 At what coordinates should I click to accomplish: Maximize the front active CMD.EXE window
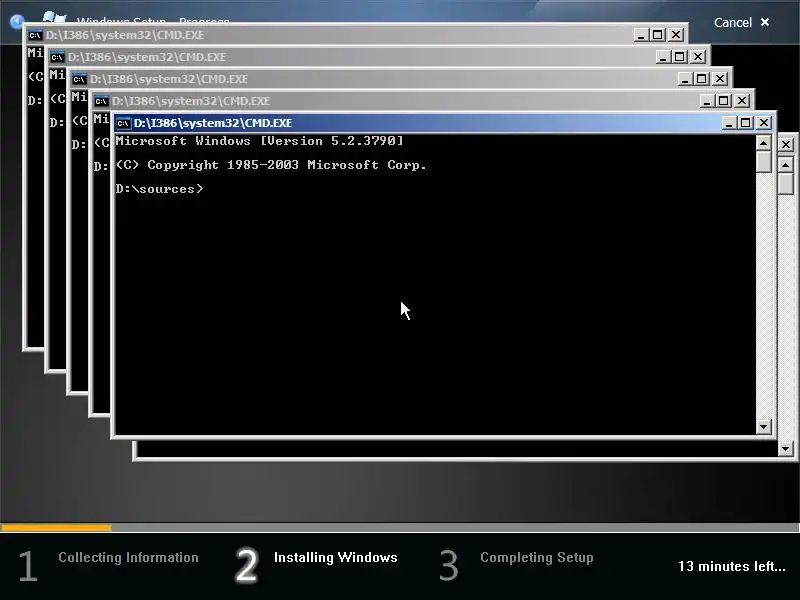(x=745, y=123)
